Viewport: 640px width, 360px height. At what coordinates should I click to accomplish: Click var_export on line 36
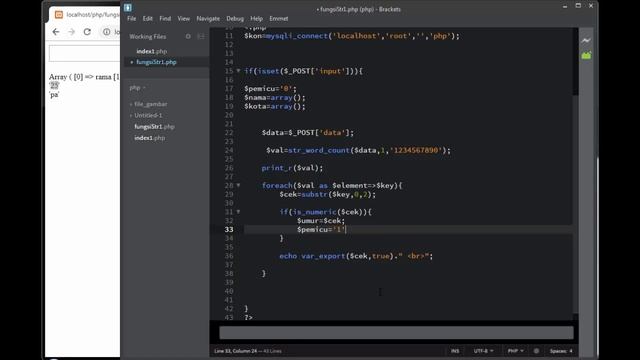coord(323,256)
